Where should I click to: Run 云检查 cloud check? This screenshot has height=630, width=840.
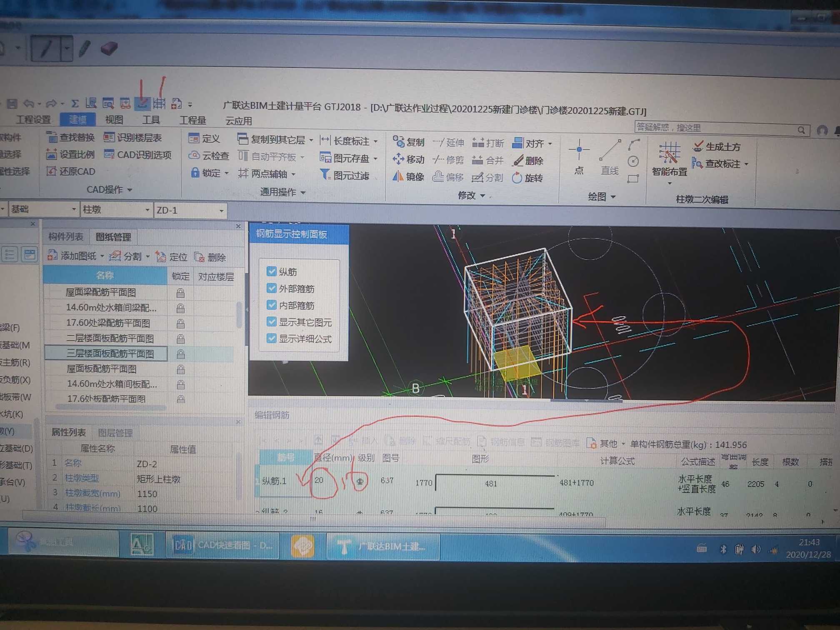pos(209,156)
